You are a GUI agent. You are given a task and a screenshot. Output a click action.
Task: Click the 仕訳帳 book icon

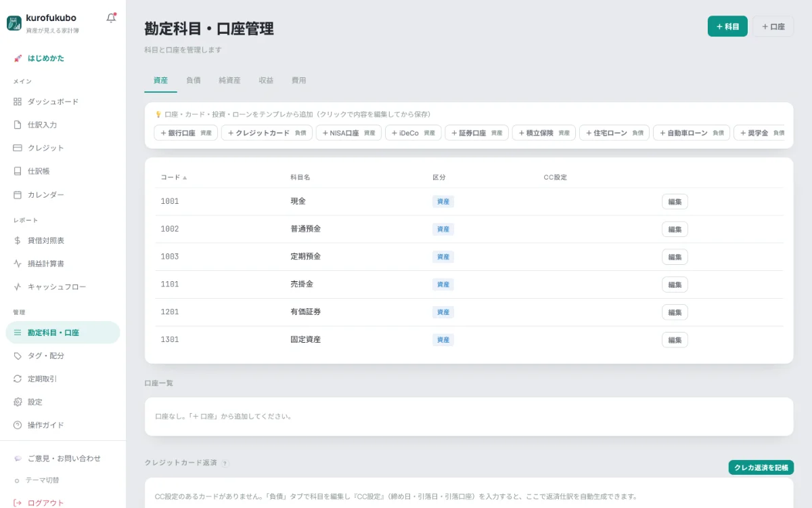click(x=18, y=171)
